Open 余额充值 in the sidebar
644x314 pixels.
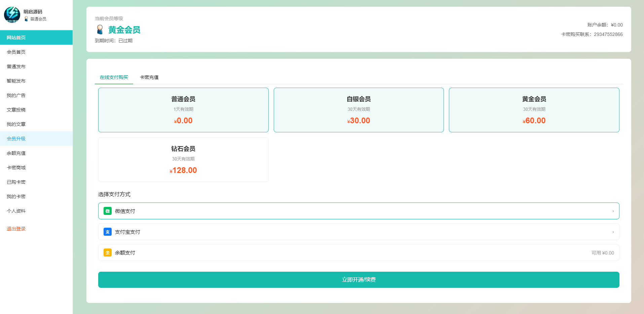[36, 153]
